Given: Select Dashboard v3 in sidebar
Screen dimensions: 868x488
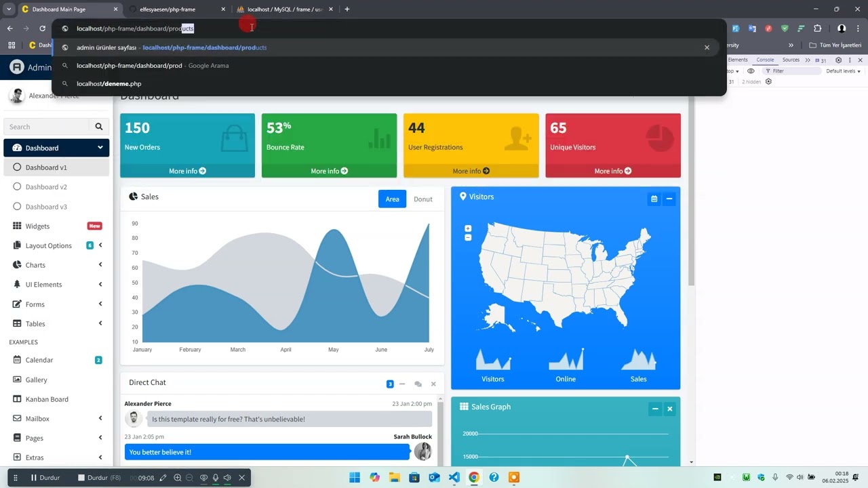Looking at the screenshot, I should point(56,207).
